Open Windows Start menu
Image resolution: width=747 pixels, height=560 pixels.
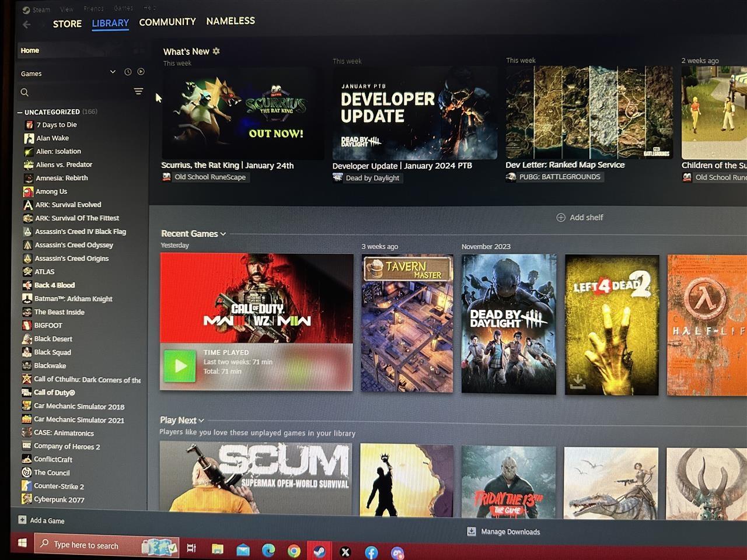[x=22, y=543]
